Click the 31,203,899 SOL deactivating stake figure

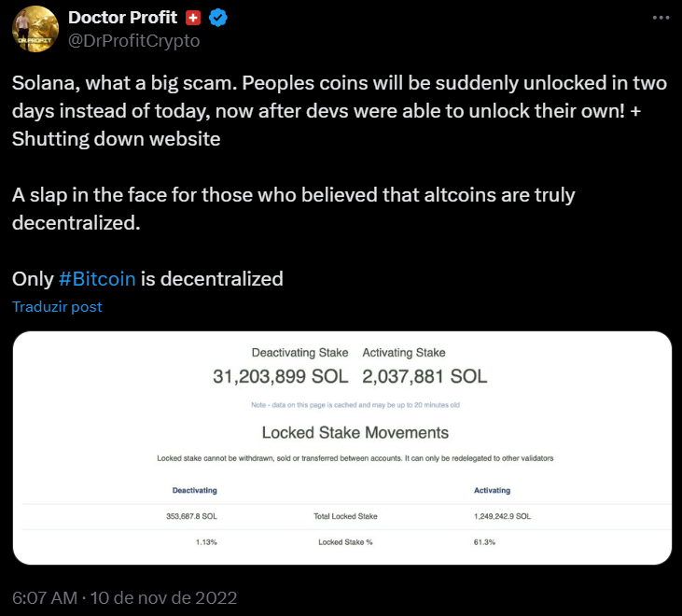click(281, 376)
